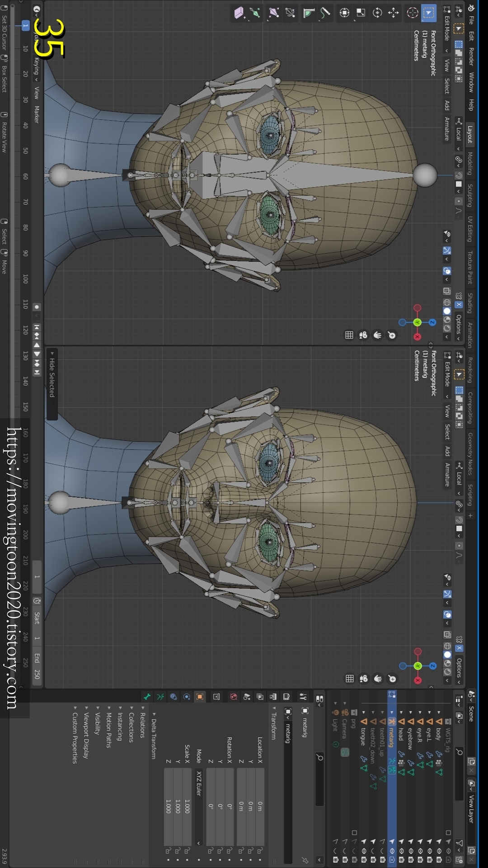Screen dimensions: 488x868
Task: Expand the Custom Properties panel
Action: 75,735
